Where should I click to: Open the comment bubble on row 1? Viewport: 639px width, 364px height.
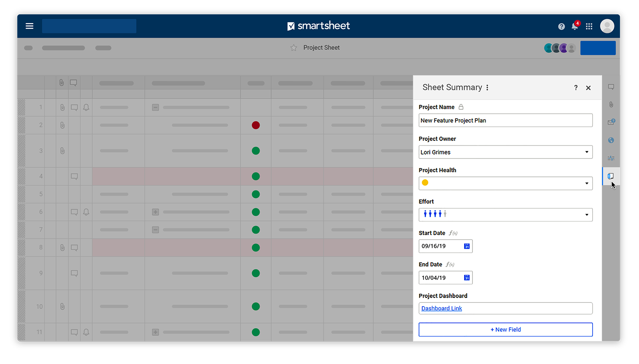(x=74, y=107)
